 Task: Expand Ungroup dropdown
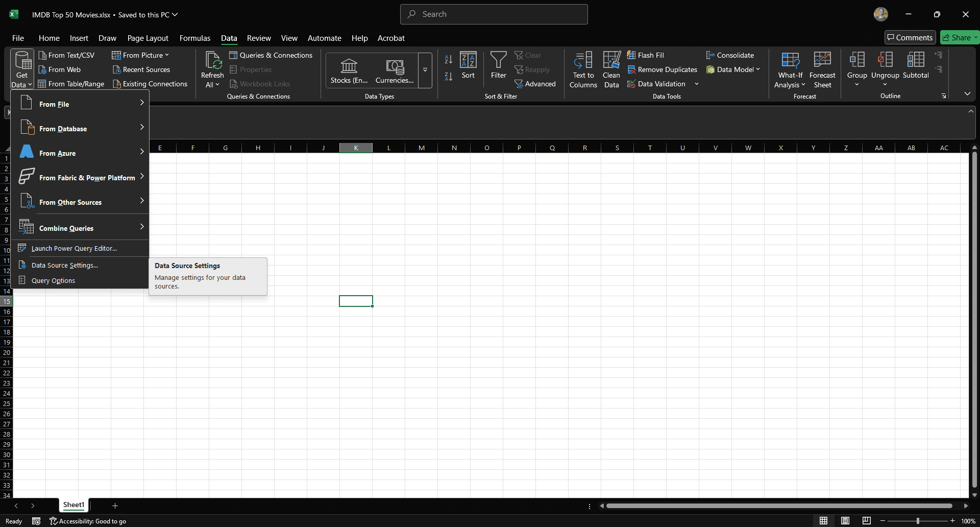click(885, 84)
